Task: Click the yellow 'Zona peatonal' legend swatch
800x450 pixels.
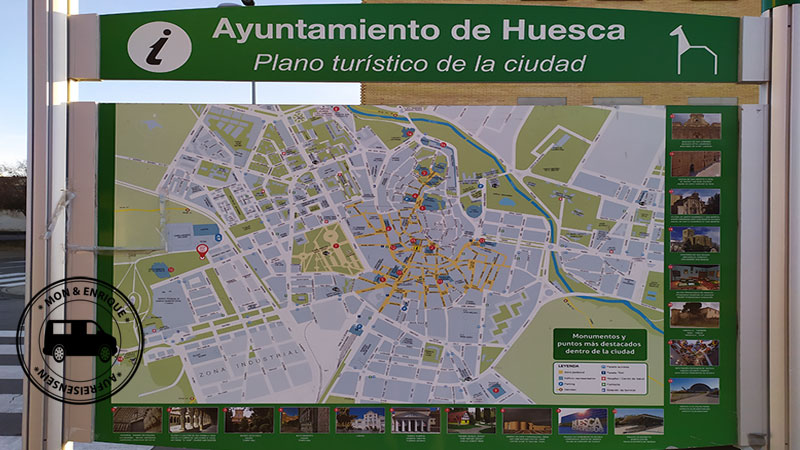Action: [x=561, y=372]
